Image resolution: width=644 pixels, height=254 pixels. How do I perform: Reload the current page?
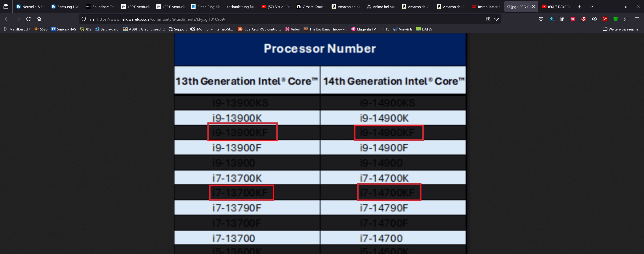click(28, 19)
